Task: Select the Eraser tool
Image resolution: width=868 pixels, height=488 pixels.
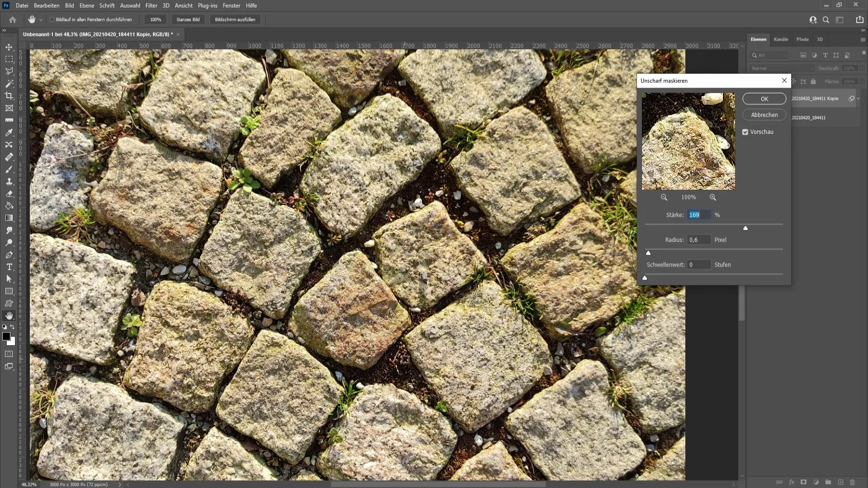Action: 8,193
